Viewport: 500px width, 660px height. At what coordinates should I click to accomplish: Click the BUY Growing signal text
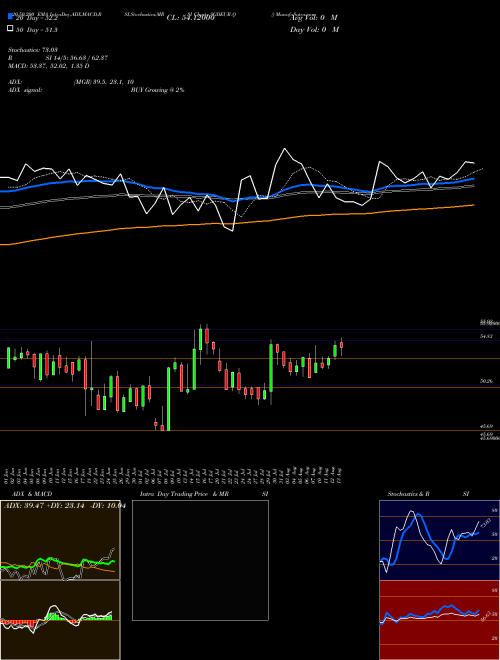click(x=157, y=90)
